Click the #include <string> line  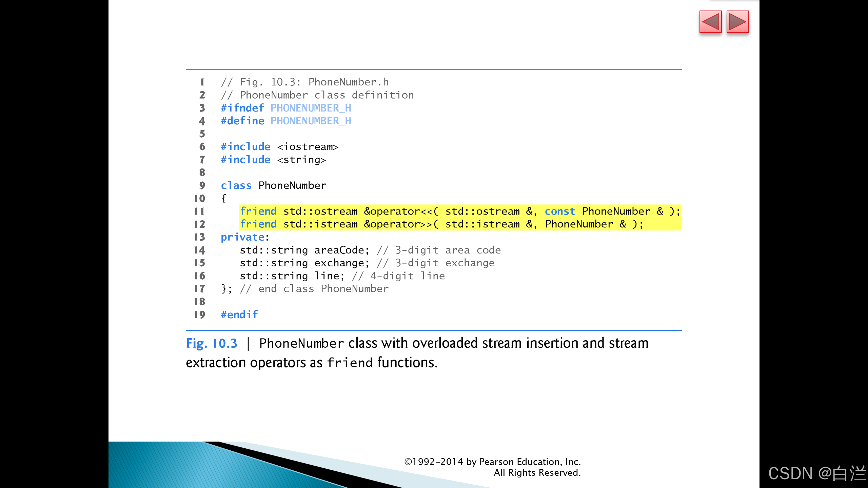click(273, 160)
